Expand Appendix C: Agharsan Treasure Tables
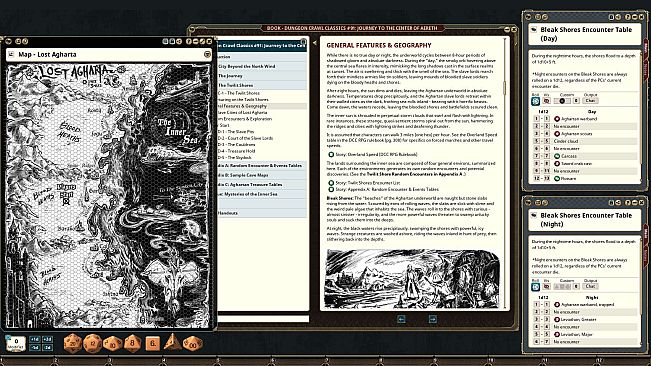The image size is (651, 366). pos(262,185)
